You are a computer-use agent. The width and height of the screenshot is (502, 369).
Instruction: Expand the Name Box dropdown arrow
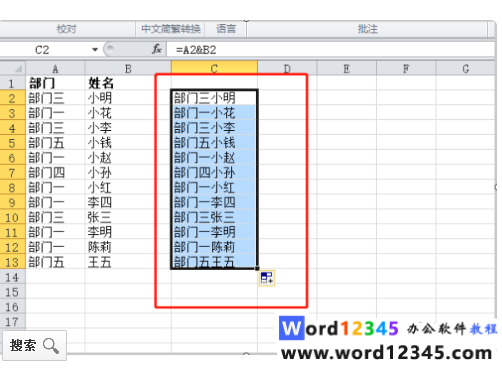click(95, 50)
